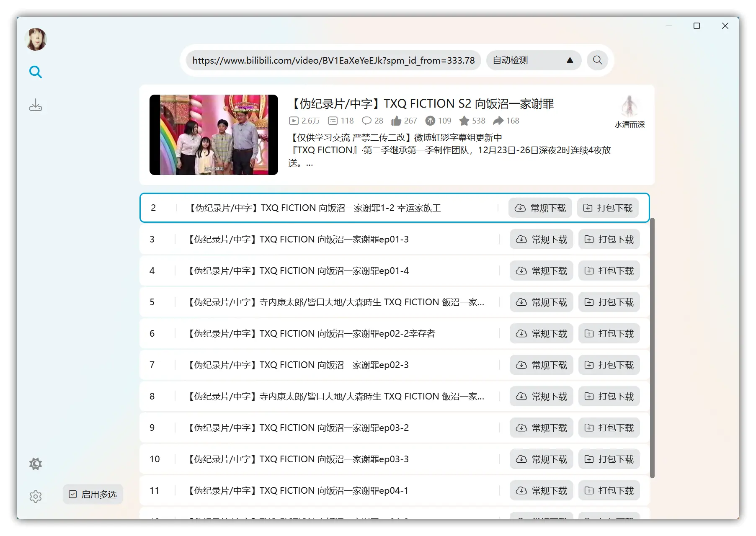This screenshot has width=756, height=536.
Task: Click 常规下载 for row 6 ep02-2幸存者
Action: pos(542,334)
